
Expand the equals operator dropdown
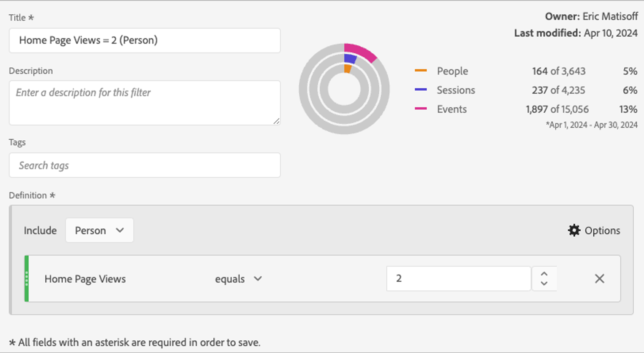[238, 279]
